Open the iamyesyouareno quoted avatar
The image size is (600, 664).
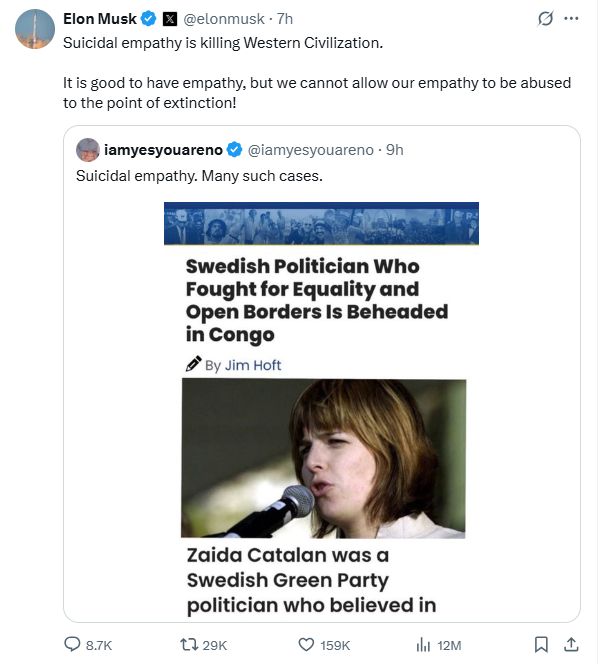pyautogui.click(x=88, y=150)
